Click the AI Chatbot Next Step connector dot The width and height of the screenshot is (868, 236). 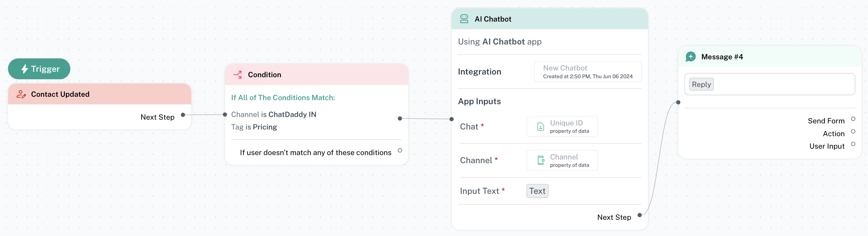(639, 215)
